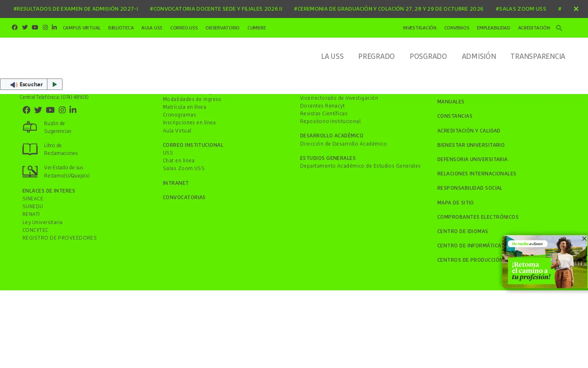Open CORREO USS in top bar

pos(184,28)
